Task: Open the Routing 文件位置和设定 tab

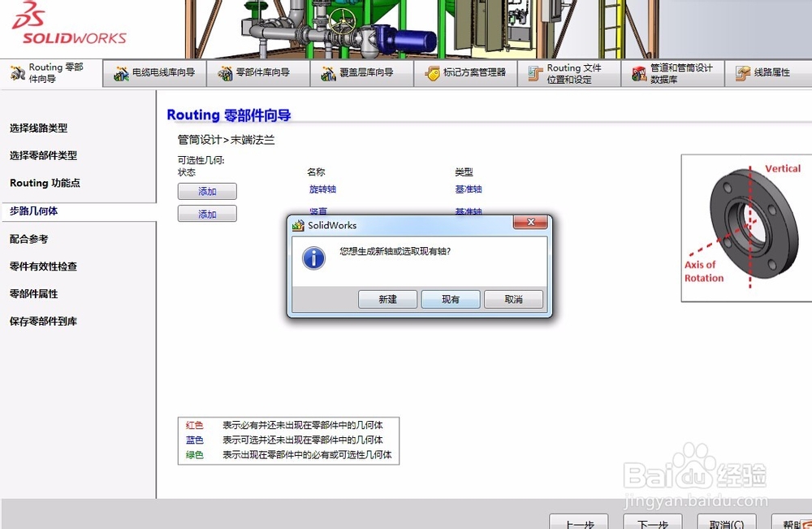Action: coord(569,73)
